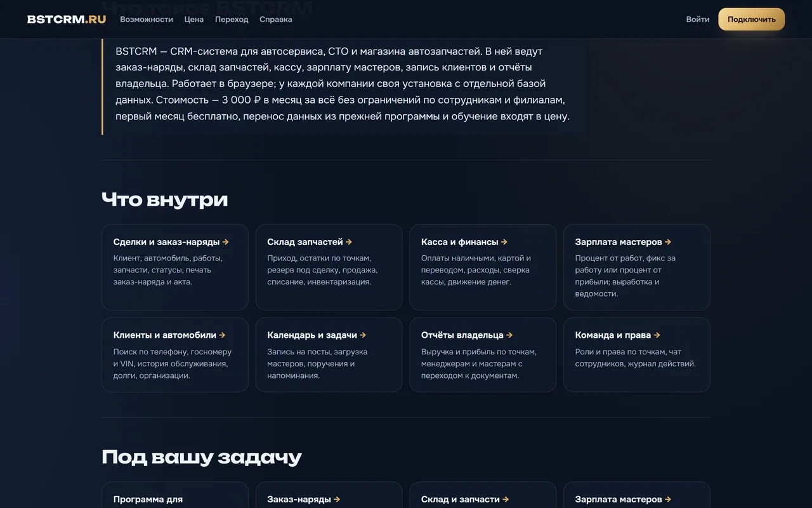Click the text "Поиск по телефону, госномеру и VIN"
812x508 pixels.
[x=173, y=363]
